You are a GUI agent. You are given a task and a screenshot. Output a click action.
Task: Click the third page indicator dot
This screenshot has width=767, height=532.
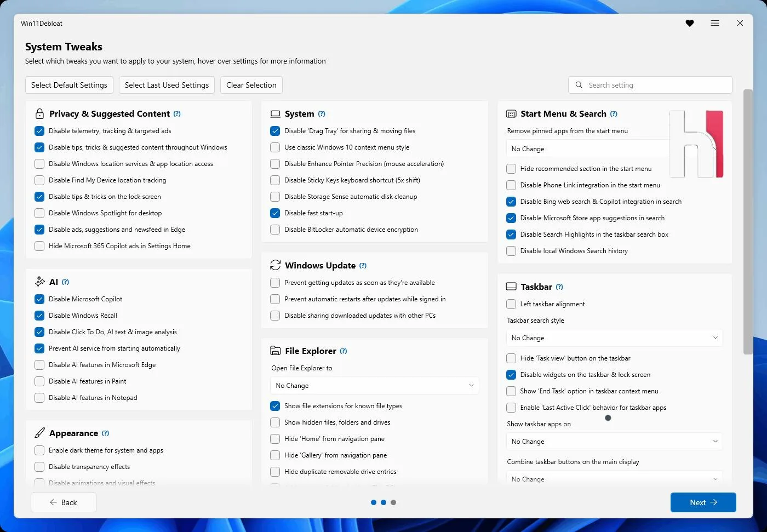click(x=393, y=502)
